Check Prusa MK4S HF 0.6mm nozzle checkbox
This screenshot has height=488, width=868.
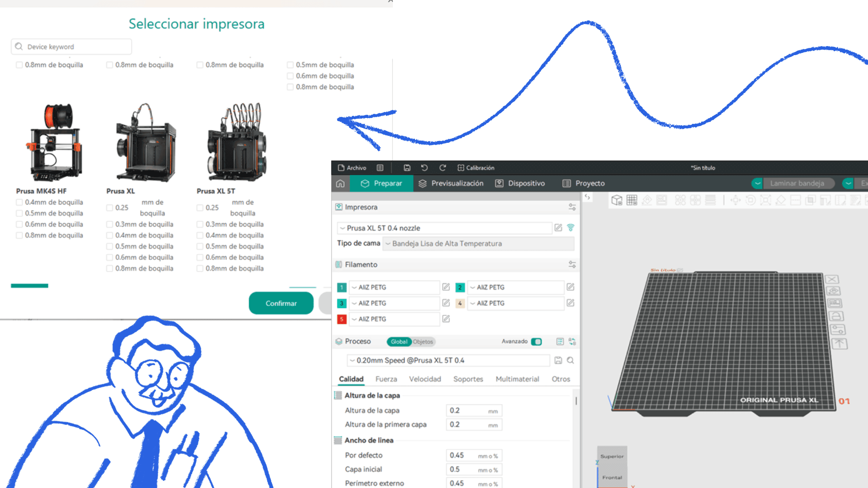click(x=19, y=225)
